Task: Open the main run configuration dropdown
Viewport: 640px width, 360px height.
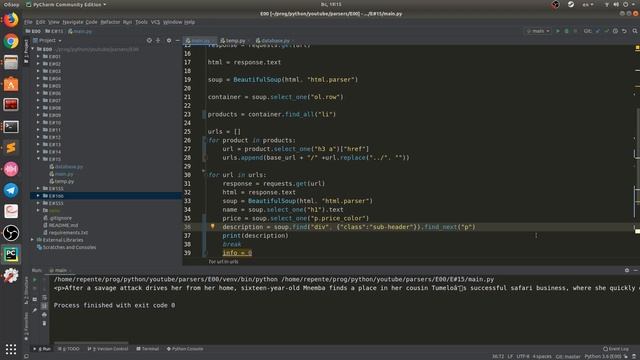Action: pyautogui.click(x=538, y=31)
